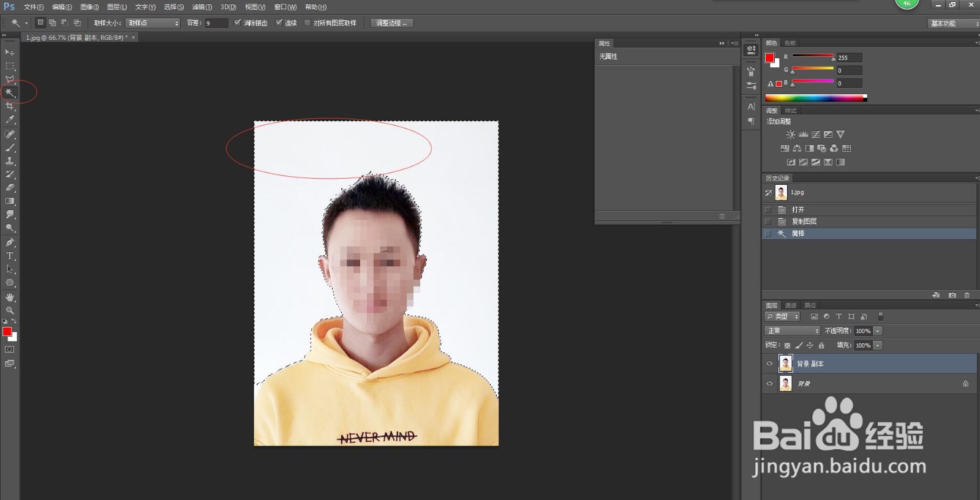Open the Paragraph panel icon
Image resolution: width=980 pixels, height=500 pixels.
(x=751, y=121)
